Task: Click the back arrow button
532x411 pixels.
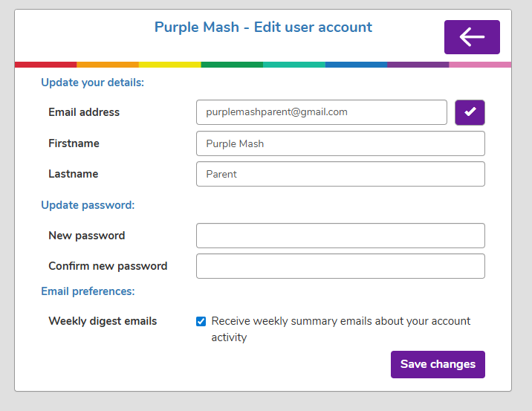Action: (472, 37)
